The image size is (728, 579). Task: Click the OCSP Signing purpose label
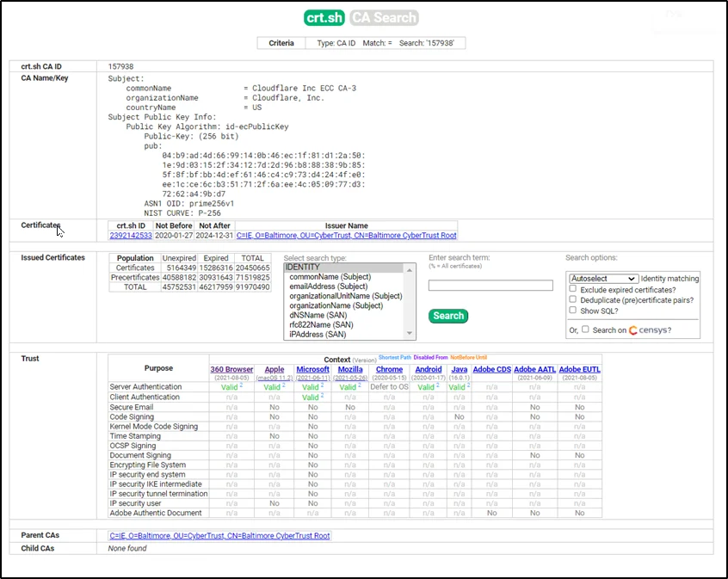point(133,446)
